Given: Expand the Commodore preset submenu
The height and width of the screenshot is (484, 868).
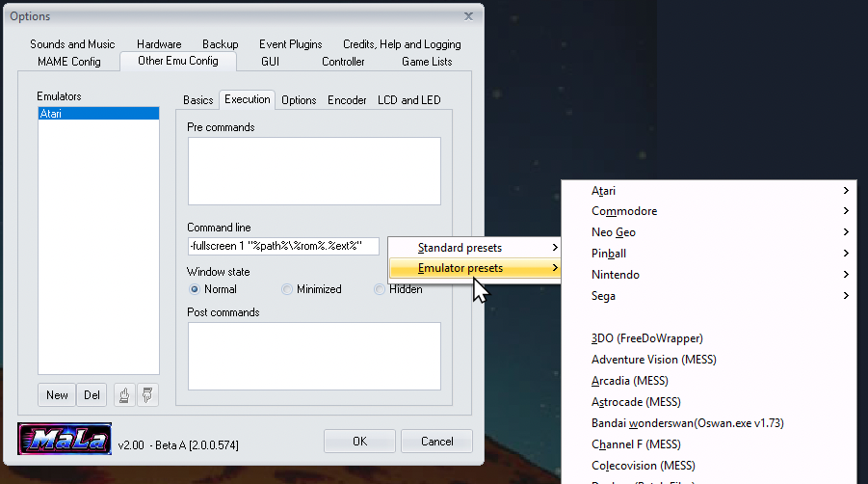Looking at the screenshot, I should click(709, 211).
